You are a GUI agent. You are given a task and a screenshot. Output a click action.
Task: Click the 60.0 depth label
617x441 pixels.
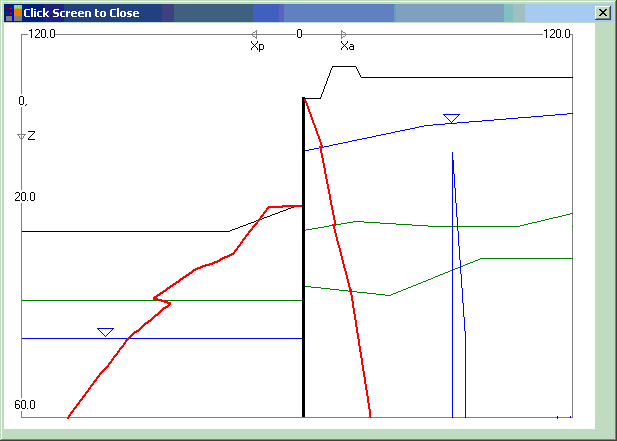(26, 405)
